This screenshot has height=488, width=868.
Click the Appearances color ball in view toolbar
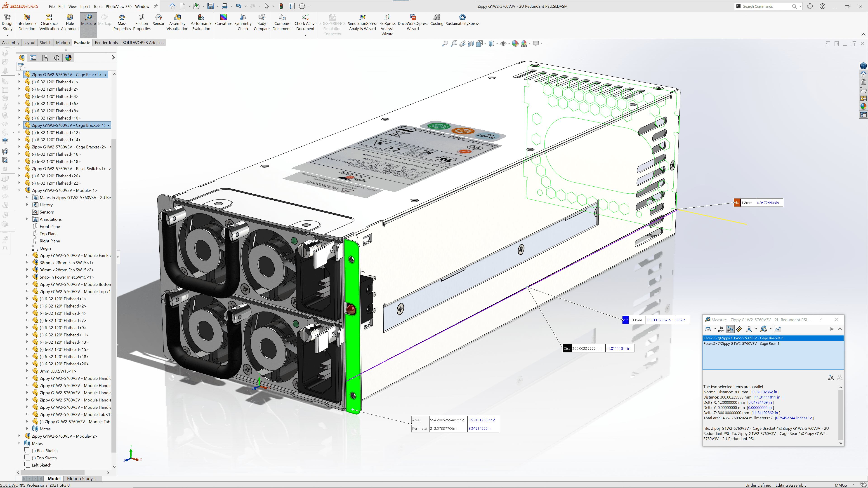pyautogui.click(x=514, y=43)
